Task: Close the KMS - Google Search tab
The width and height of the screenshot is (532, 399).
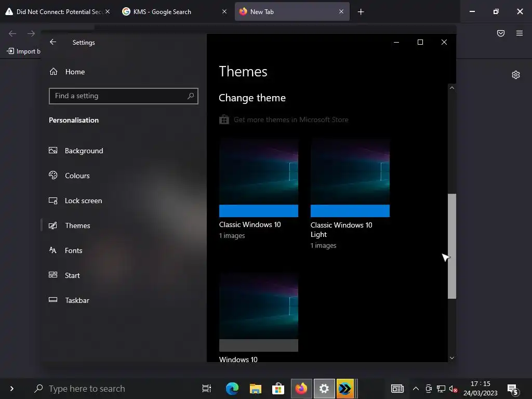Action: coord(224,12)
